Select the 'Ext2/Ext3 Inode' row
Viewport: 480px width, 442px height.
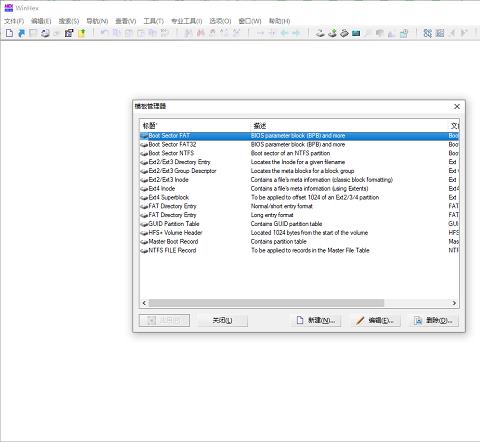coord(299,180)
